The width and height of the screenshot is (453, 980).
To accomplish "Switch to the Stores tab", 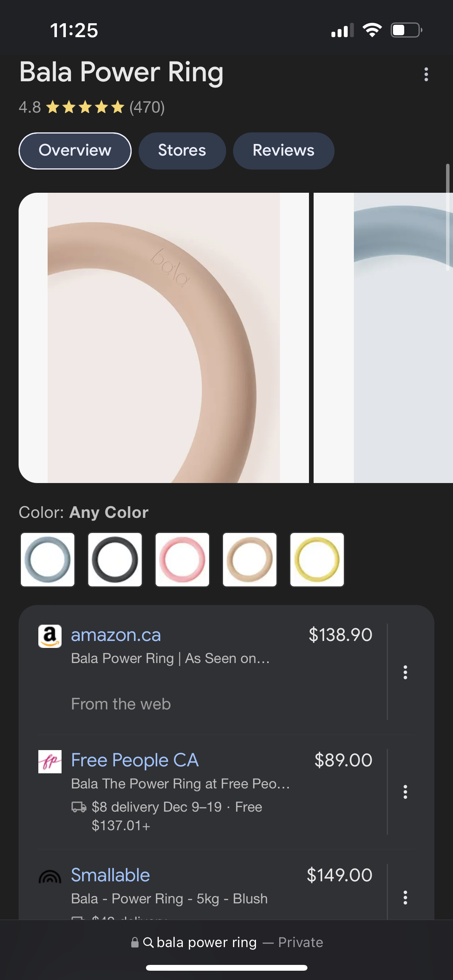I will 182,151.
